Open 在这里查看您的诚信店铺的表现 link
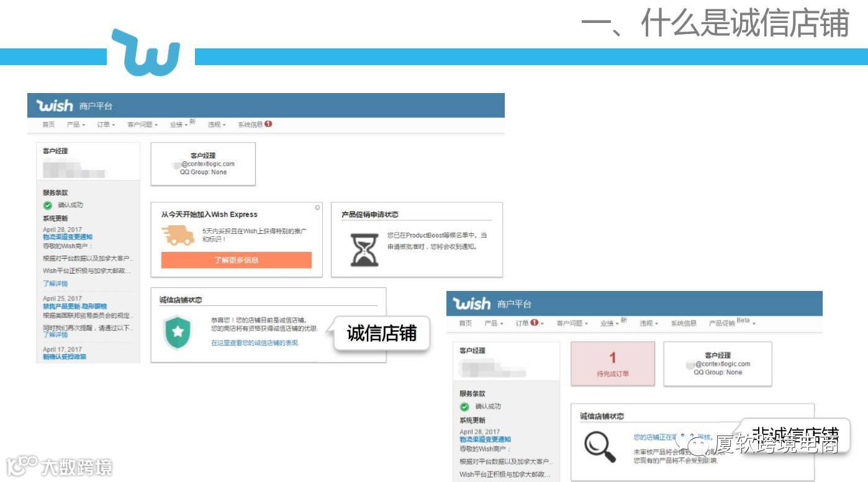The height and width of the screenshot is (482, 868). pos(255,342)
